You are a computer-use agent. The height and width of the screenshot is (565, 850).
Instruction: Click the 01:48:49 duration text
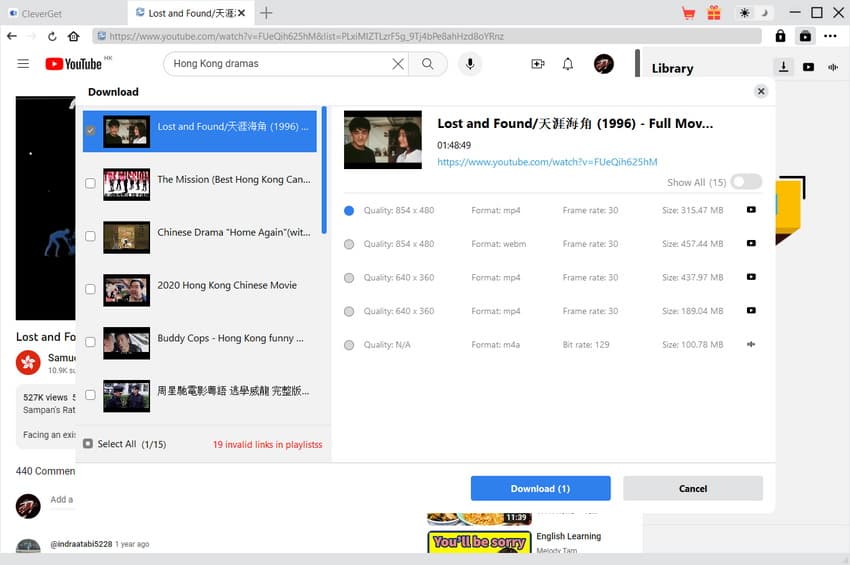click(454, 145)
